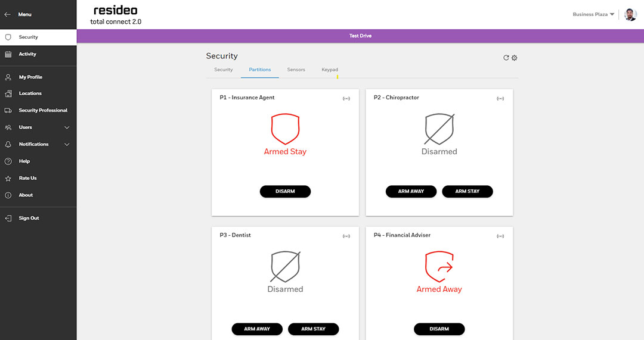Click the Armed Away status text
Image resolution: width=644 pixels, height=340 pixels.
(x=439, y=289)
